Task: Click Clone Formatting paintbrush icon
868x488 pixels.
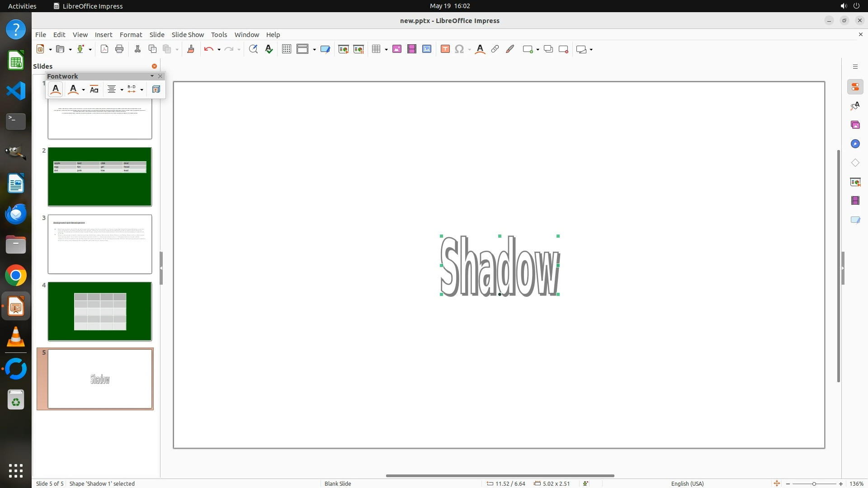Action: tap(190, 49)
